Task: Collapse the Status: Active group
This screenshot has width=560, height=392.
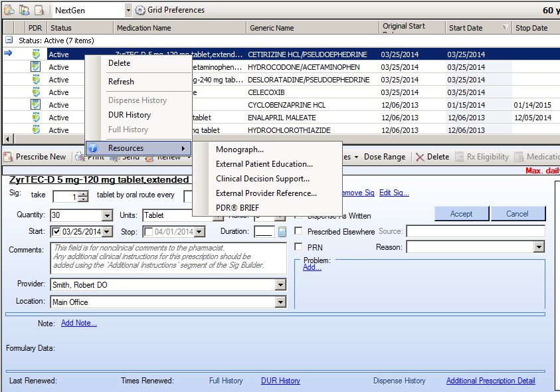Action: pos(9,41)
